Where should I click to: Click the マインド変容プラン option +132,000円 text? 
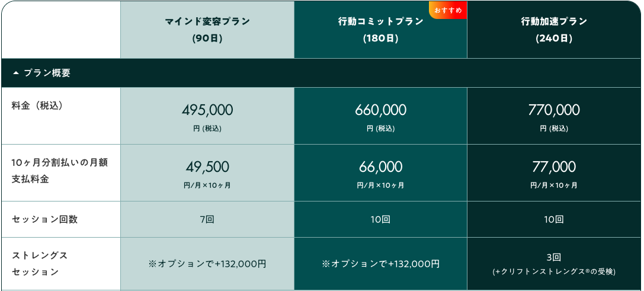207,264
